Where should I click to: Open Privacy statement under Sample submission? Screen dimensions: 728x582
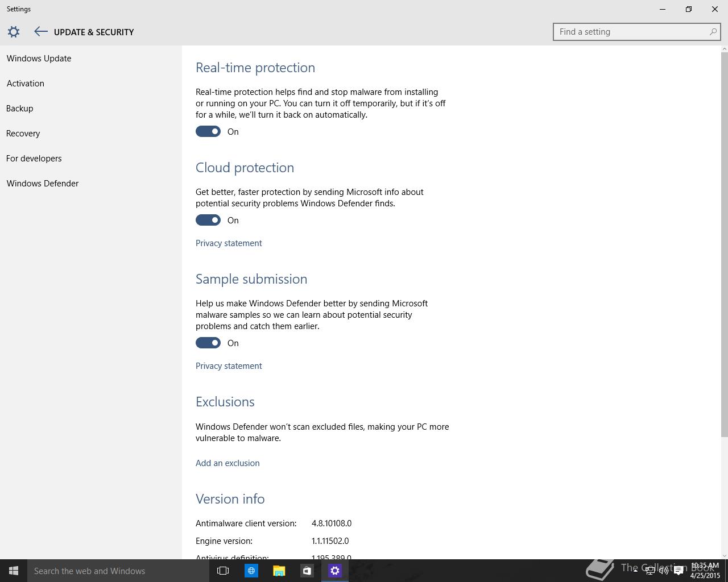(x=229, y=365)
